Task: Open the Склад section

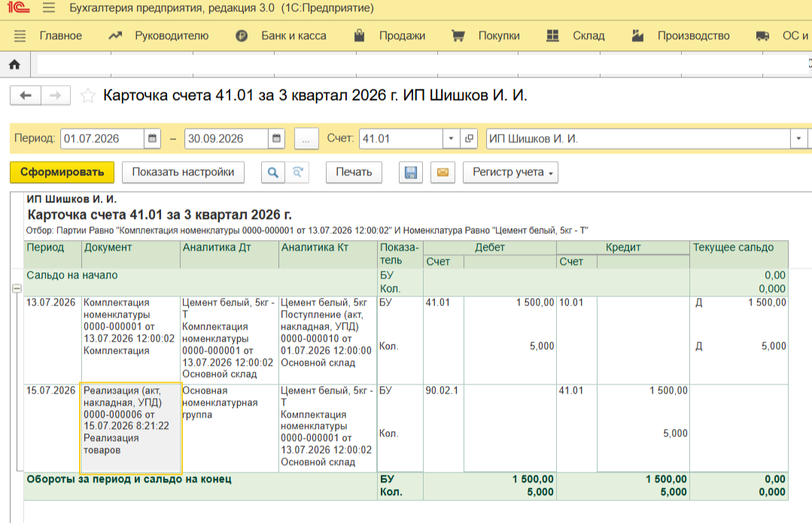Action: click(588, 35)
